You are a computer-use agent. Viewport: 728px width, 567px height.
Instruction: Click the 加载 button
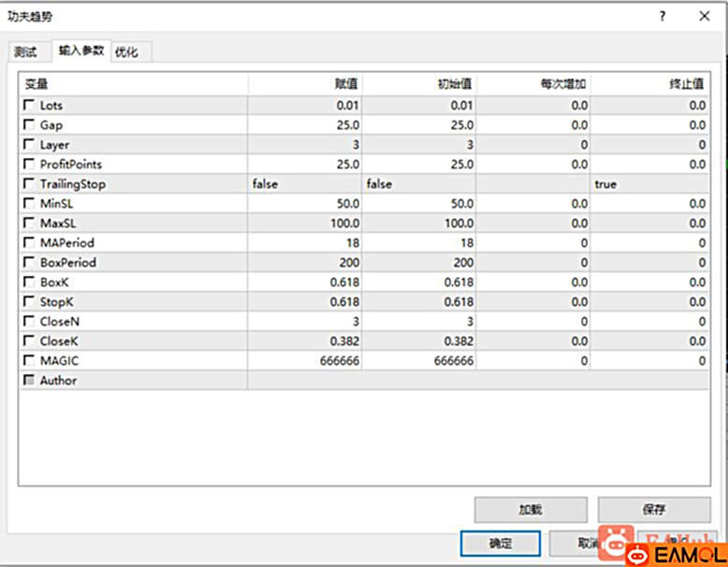pos(531,510)
